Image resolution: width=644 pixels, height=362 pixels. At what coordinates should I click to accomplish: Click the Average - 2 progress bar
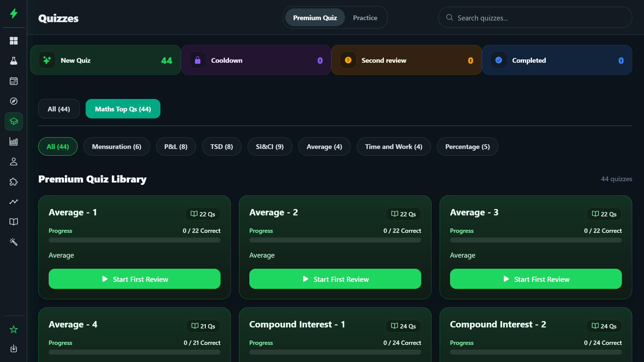point(335,240)
